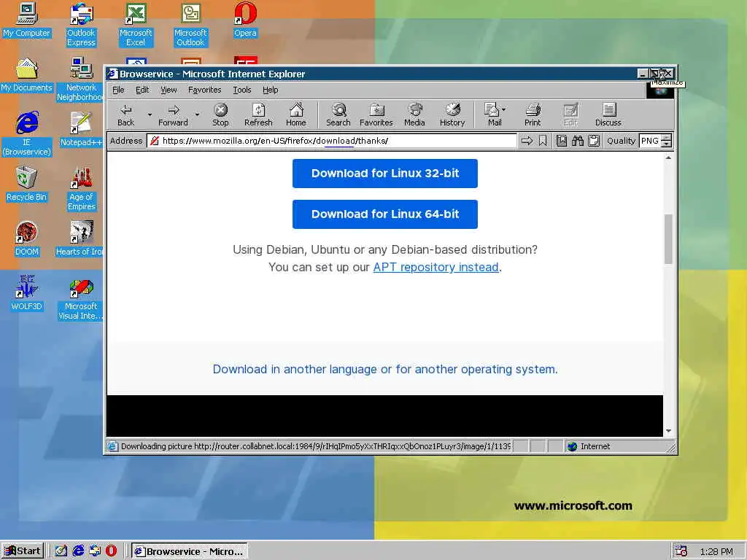Follow the APT repository instead link
747x560 pixels.
[436, 267]
